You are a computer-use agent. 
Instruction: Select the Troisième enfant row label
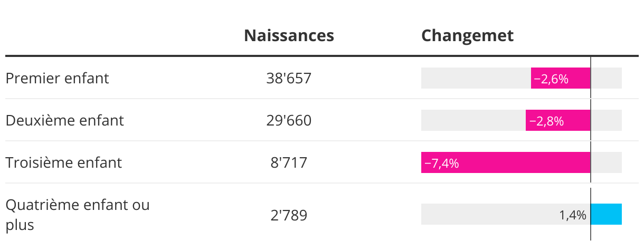(63, 162)
